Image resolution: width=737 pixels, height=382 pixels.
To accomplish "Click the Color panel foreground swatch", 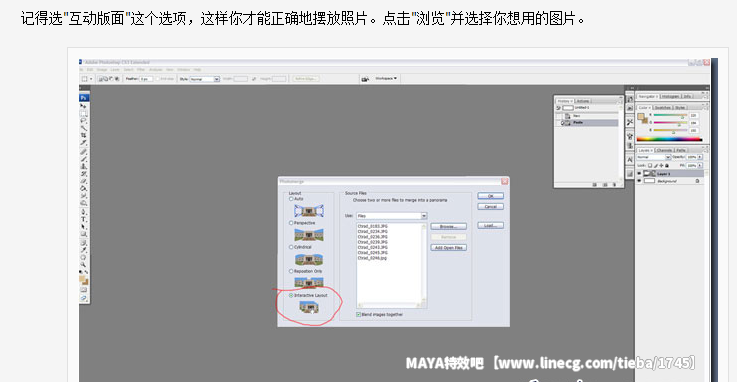I will pyautogui.click(x=641, y=117).
